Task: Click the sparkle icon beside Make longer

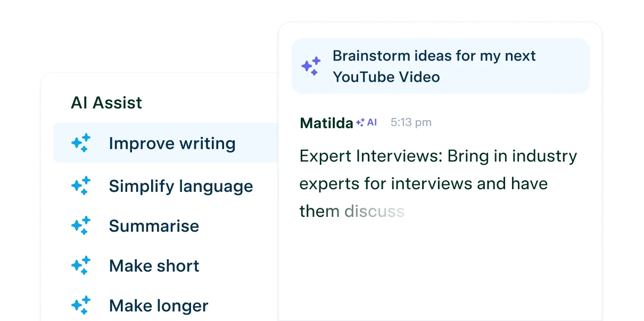Action: click(x=81, y=305)
